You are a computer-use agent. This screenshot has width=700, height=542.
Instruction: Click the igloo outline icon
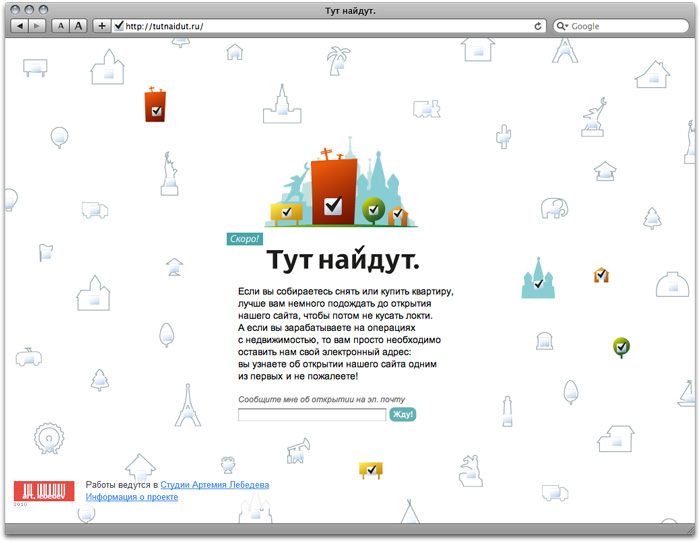click(672, 284)
